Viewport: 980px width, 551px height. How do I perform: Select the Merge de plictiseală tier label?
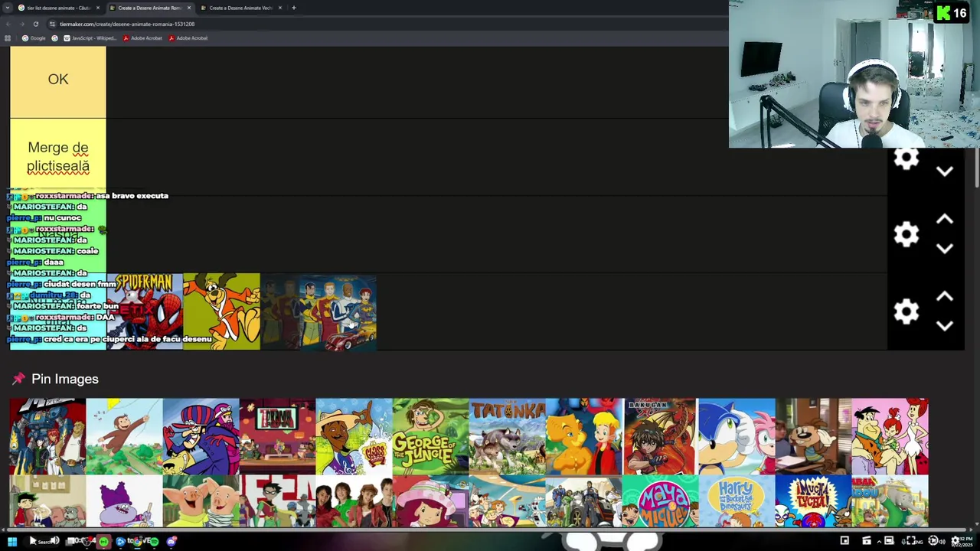click(58, 157)
